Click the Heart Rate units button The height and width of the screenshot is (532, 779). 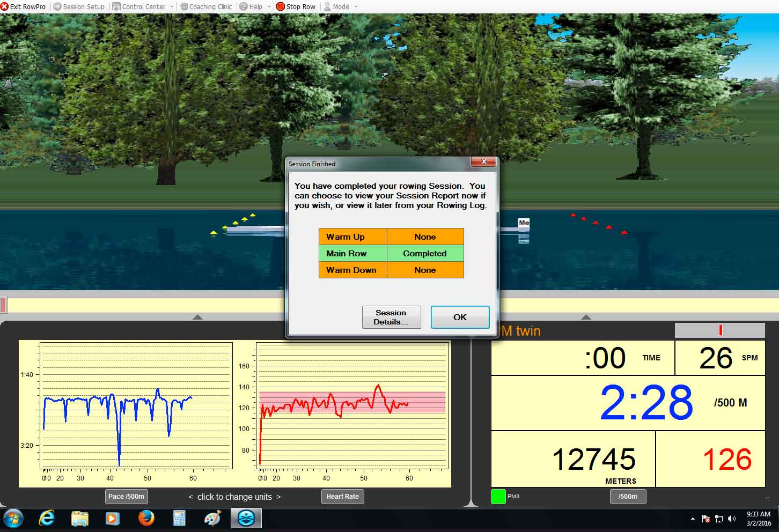(x=342, y=497)
